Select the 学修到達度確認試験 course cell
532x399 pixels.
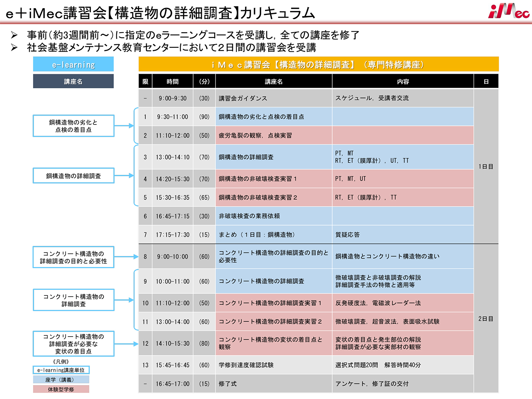[273, 365]
